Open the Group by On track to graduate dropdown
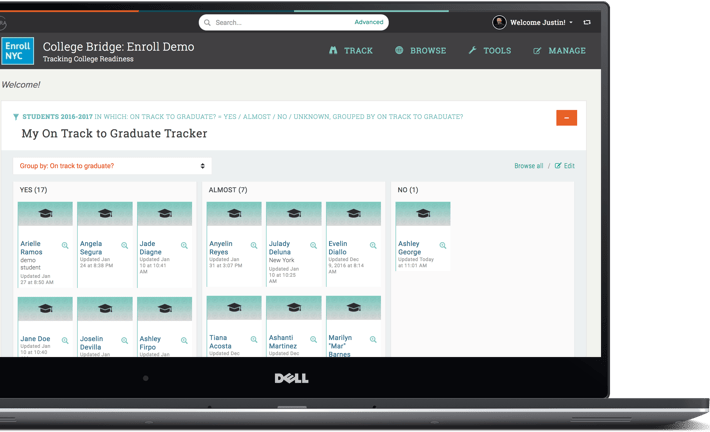The width and height of the screenshot is (710, 432). [112, 166]
